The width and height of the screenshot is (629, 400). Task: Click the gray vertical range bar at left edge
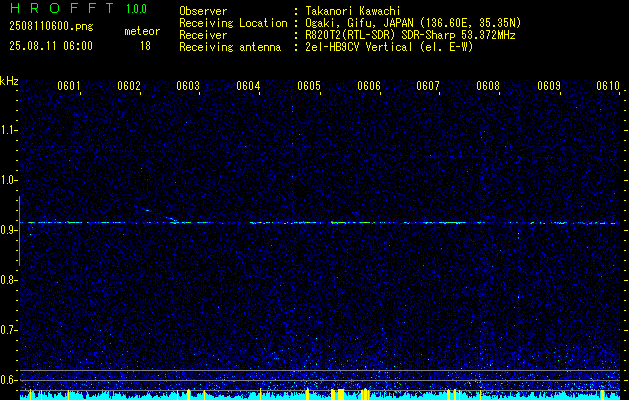pyautogui.click(x=19, y=231)
